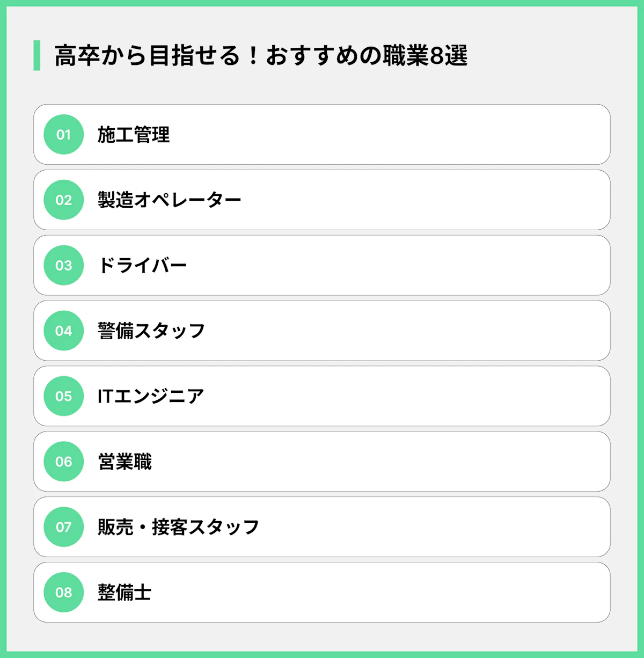
Task: Click the heading 高卒から目指せる！おすすめの職業8選
Action: pyautogui.click(x=261, y=56)
